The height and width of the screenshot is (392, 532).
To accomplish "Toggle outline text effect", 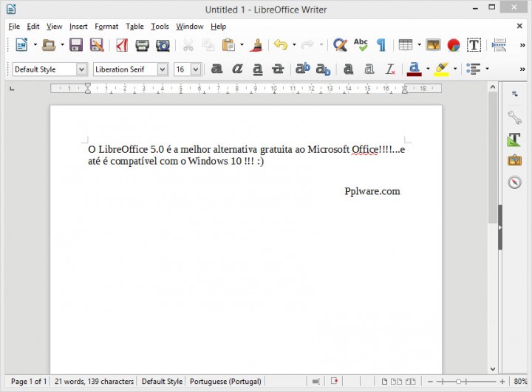I will (x=369, y=69).
